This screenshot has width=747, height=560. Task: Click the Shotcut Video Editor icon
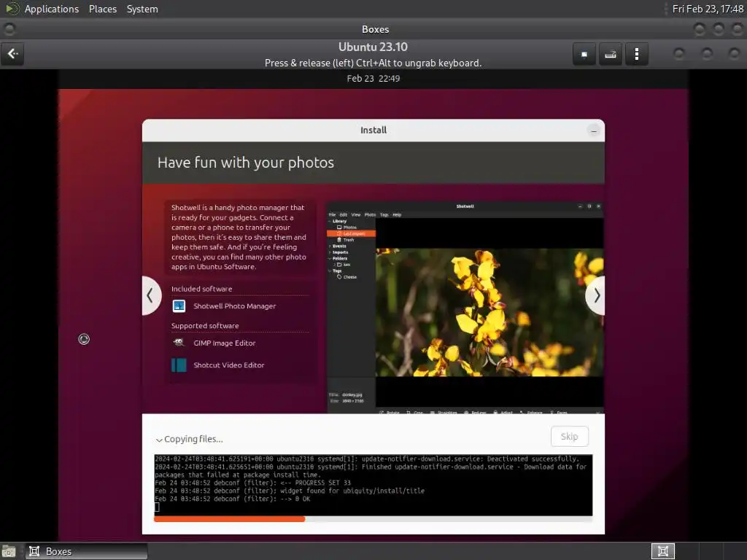pos(179,365)
